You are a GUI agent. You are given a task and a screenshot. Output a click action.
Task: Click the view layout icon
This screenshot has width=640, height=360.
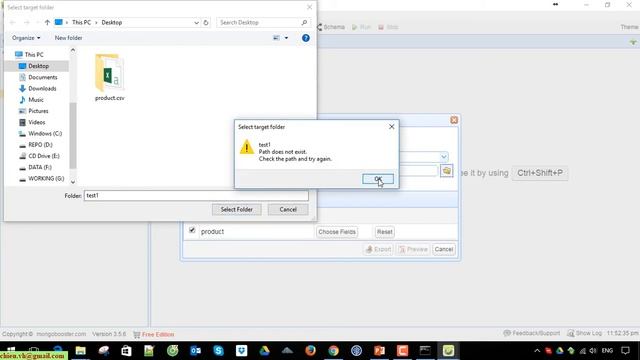coord(276,38)
